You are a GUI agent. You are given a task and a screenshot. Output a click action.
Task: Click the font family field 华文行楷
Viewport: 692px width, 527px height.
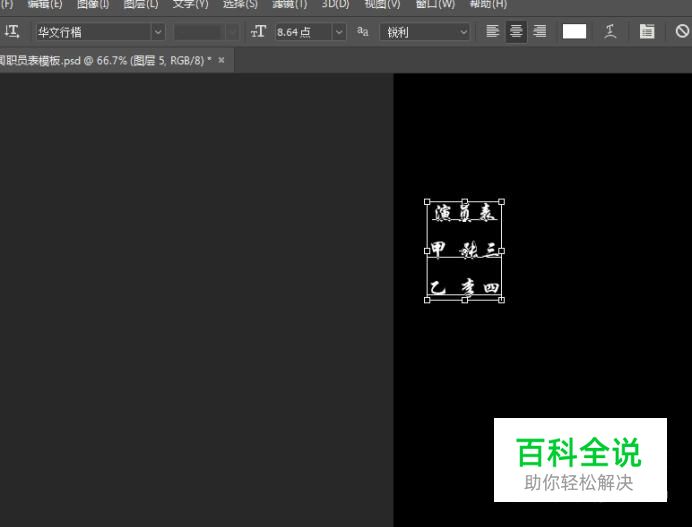click(x=93, y=32)
